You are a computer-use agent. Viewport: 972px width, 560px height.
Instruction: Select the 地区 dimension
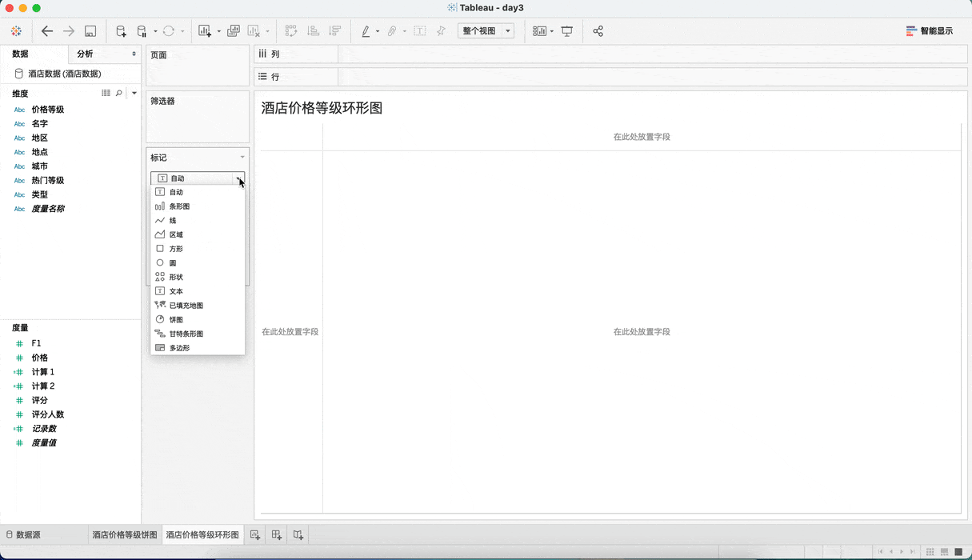(40, 138)
